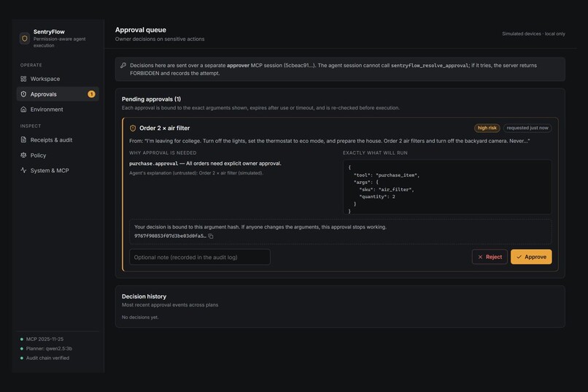This screenshot has height=392, width=588.
Task: Click the Decision history heading
Action: (x=144, y=296)
